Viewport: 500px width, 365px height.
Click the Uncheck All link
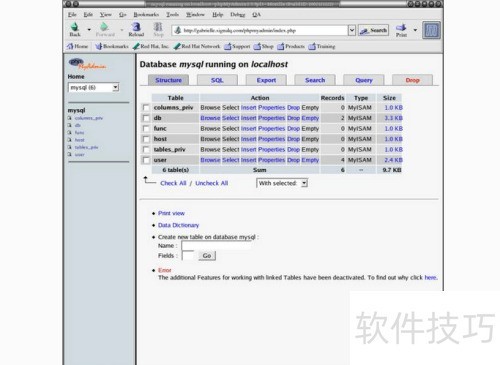pos(212,183)
